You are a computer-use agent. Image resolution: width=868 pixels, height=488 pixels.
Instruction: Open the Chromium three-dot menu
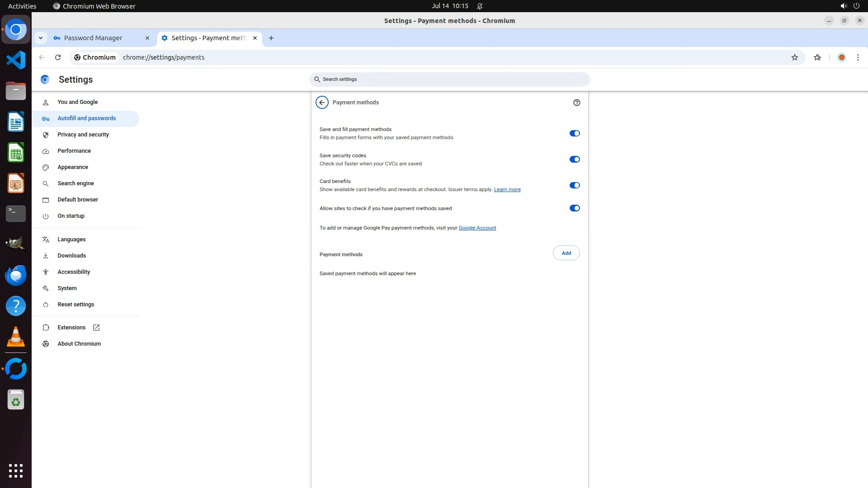coord(858,57)
